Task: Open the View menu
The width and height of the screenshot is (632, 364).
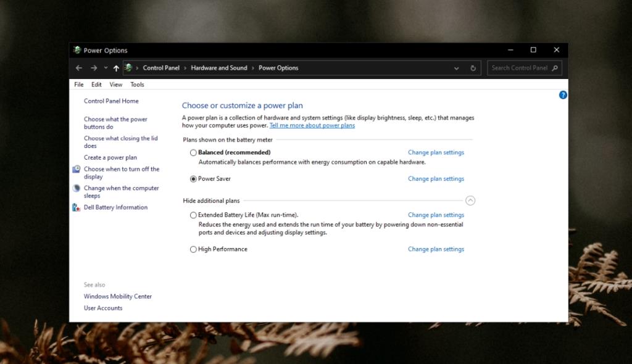Action: pyautogui.click(x=115, y=84)
